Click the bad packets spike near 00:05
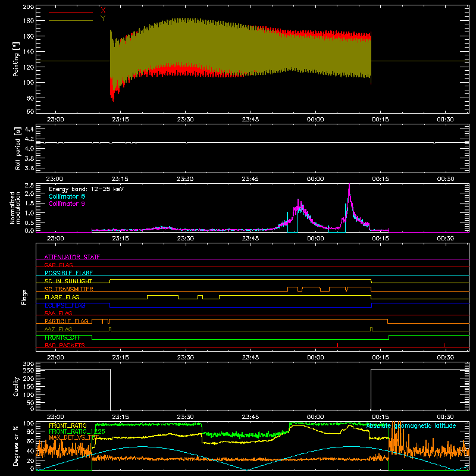 337,345
